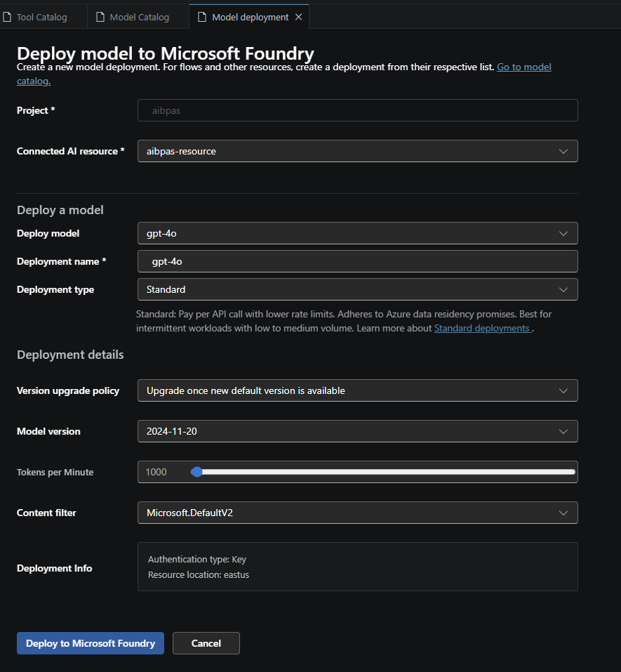The height and width of the screenshot is (672, 621).
Task: Expand the Deploy model gpt-4o dropdown
Action: (357, 233)
